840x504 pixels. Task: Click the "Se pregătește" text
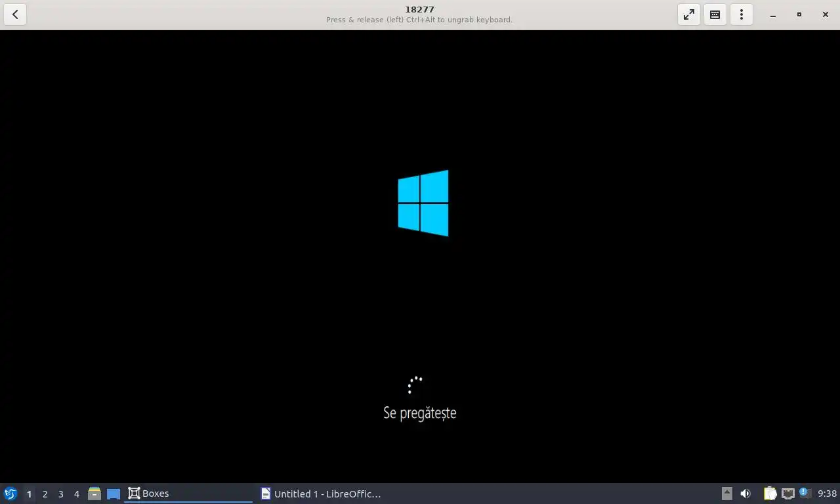pyautogui.click(x=420, y=413)
